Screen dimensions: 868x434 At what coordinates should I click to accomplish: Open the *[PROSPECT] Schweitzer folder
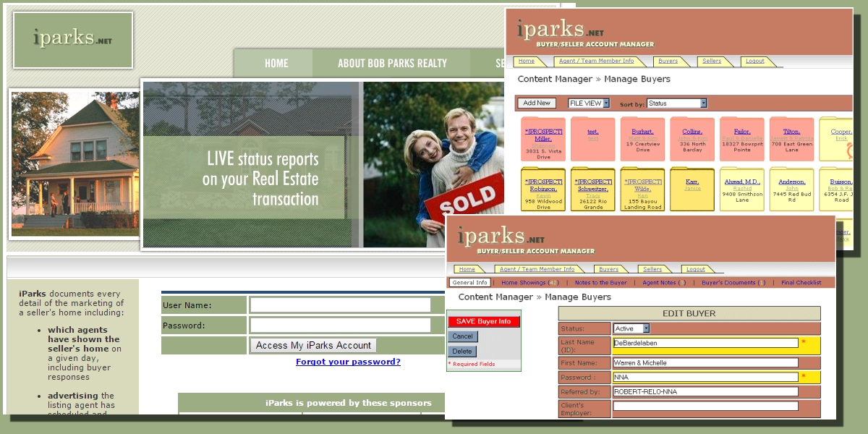click(x=592, y=190)
